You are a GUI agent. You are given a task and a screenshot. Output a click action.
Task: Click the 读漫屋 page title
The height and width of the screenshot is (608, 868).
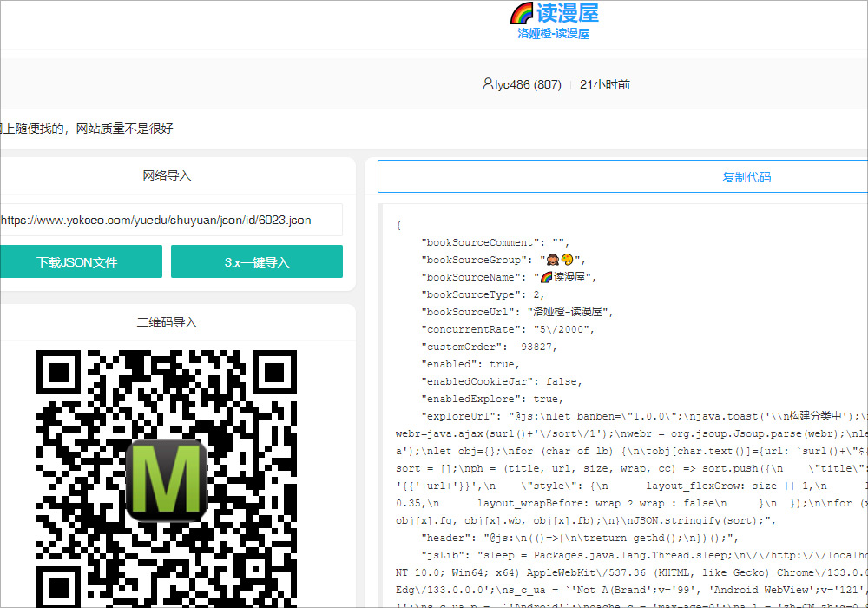pyautogui.click(x=568, y=13)
